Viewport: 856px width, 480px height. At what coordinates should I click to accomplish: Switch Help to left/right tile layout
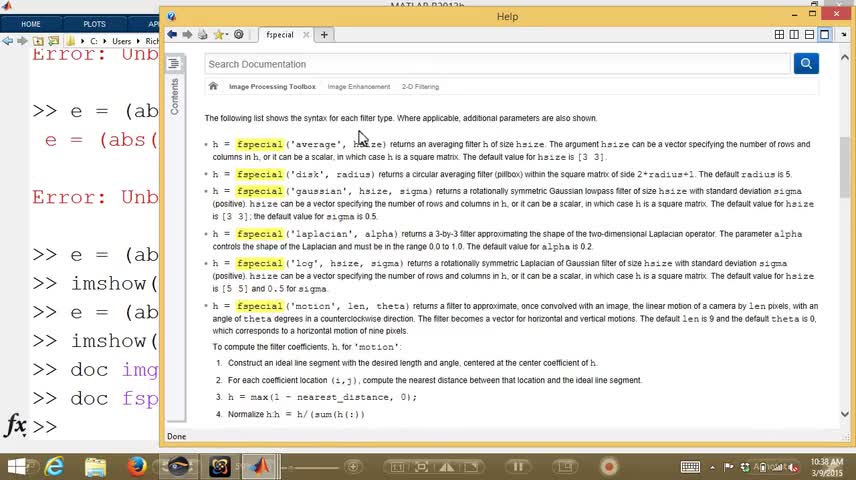[794, 34]
